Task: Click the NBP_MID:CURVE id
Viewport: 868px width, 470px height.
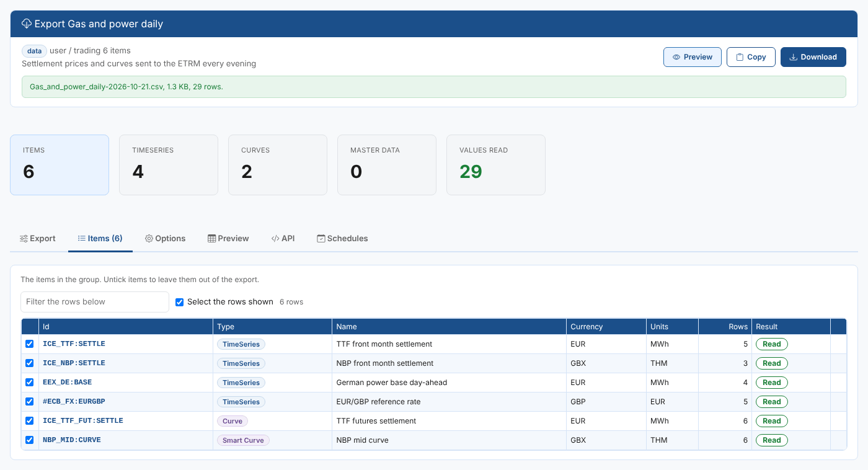Action: 72,440
